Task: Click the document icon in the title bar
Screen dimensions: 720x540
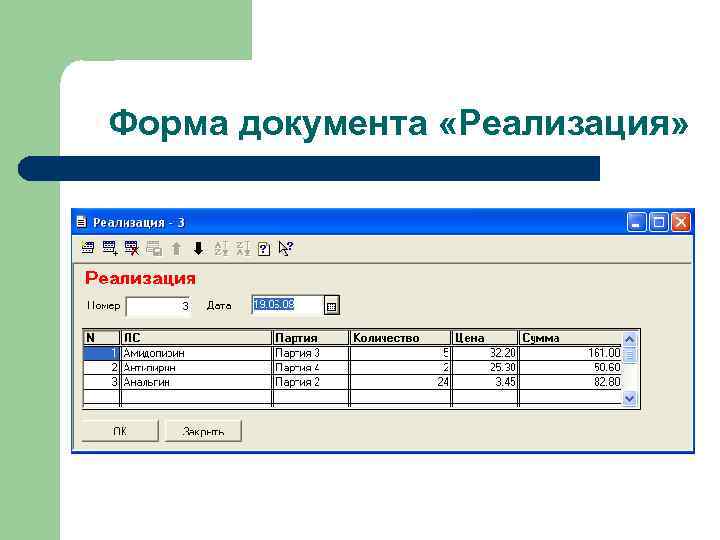Action: point(82,222)
